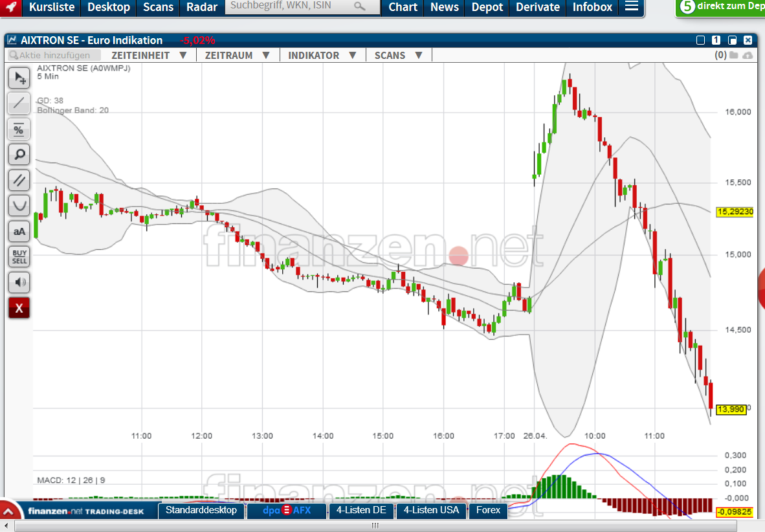Click the empty square window icon

[700, 40]
